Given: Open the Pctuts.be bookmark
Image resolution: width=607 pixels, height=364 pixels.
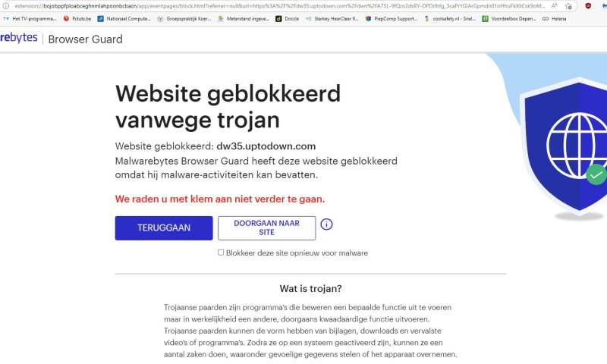Looking at the screenshot, I should [77, 18].
